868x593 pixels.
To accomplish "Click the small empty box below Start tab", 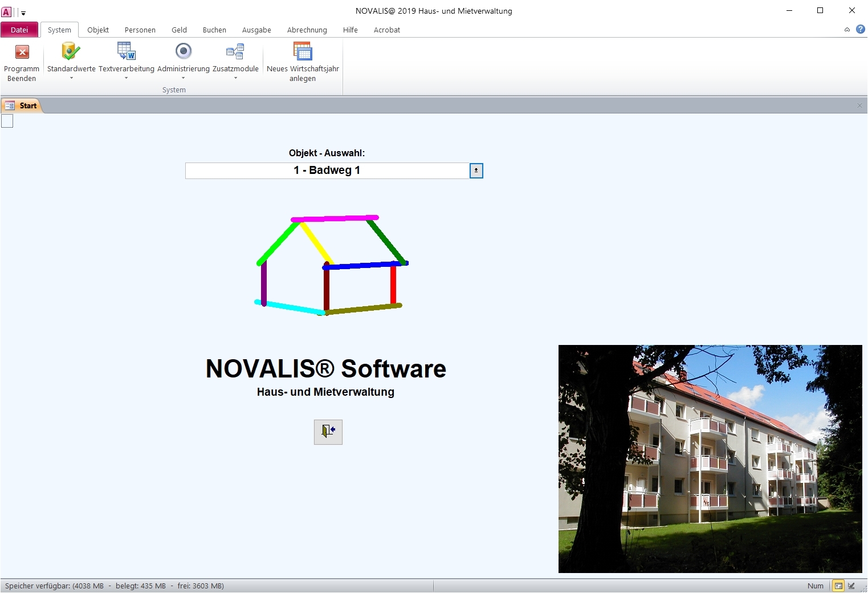I will tap(7, 121).
